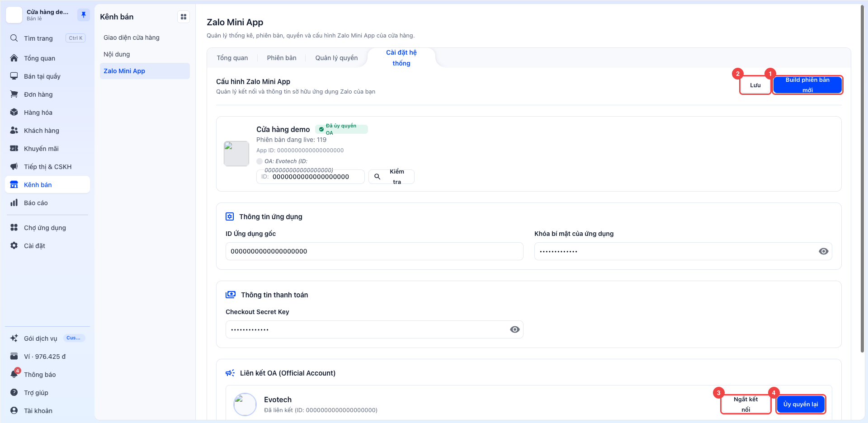Switch to the Tổng quan tab
Viewport: 868px width, 423px height.
tap(232, 58)
